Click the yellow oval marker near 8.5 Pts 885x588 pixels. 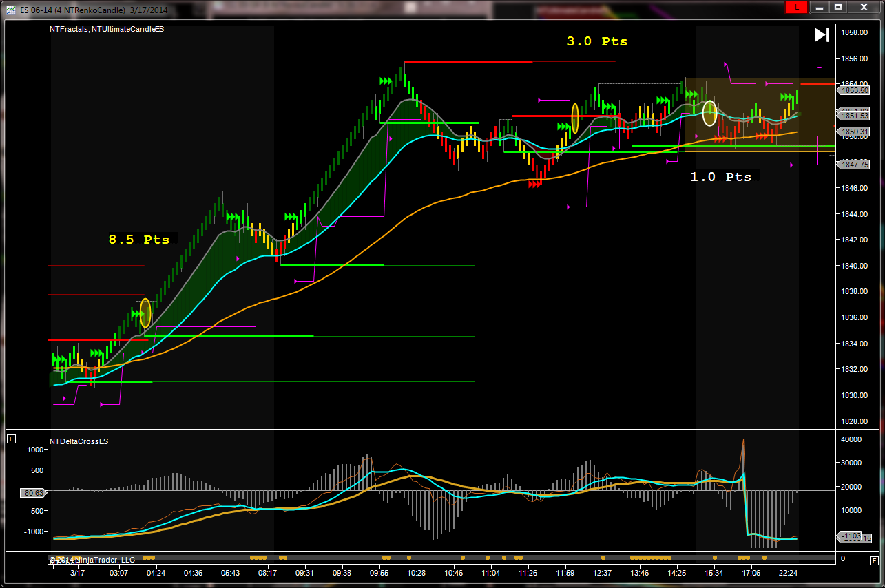145,313
